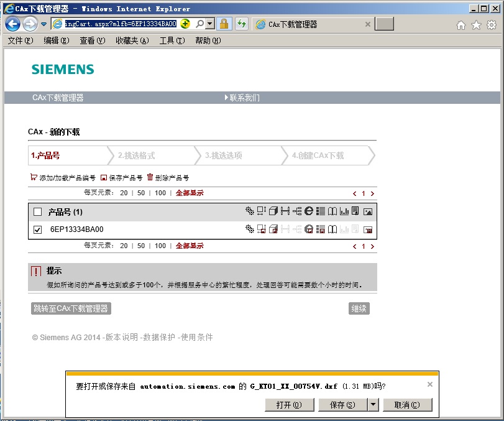Click the security lock icon beside address bar
This screenshot has height=421, width=504.
224,24
